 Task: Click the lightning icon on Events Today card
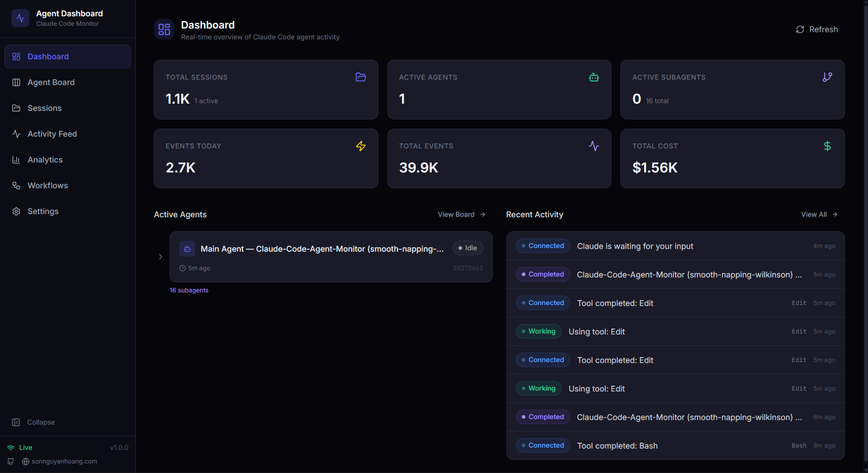click(361, 146)
